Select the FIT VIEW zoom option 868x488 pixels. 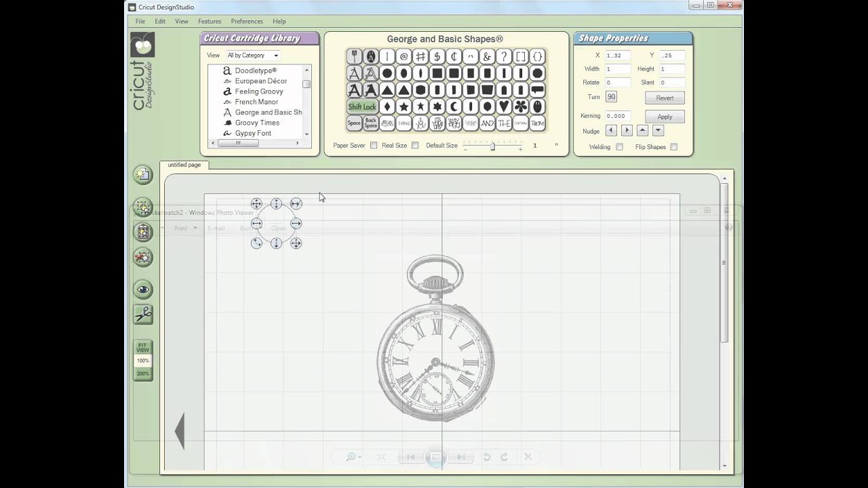coord(142,348)
